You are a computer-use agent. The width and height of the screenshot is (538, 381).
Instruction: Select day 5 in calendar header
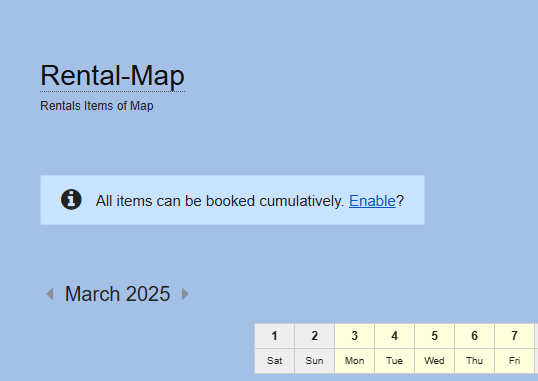[434, 336]
